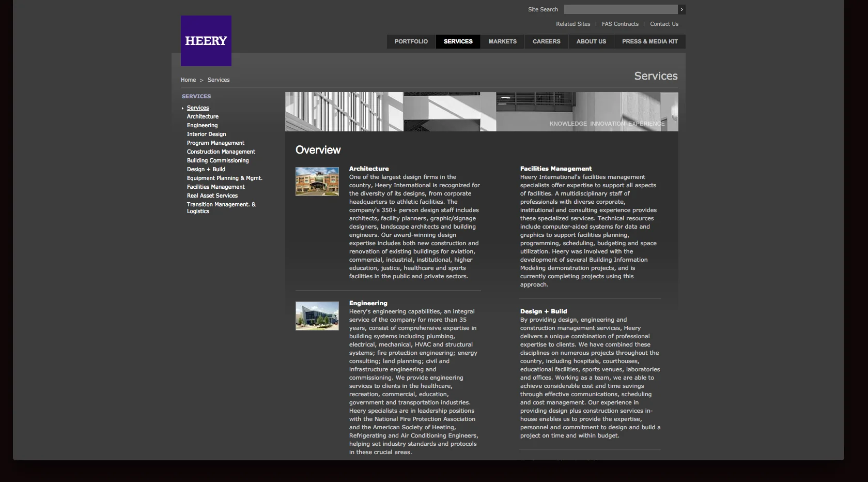Viewport: 868px width, 482px height.
Task: Click the search submit arrow icon
Action: coord(681,9)
